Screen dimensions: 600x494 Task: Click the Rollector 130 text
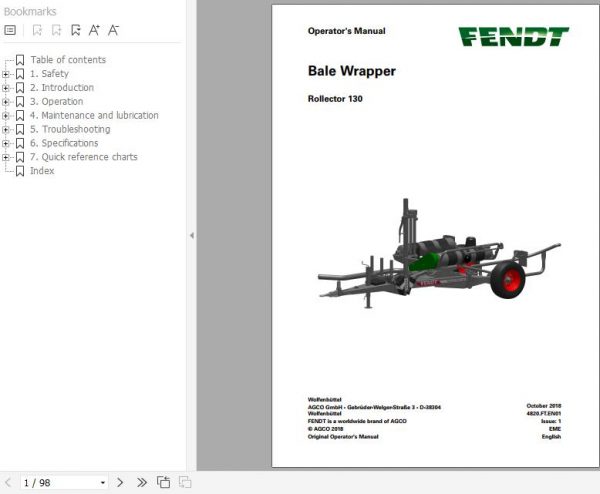335,99
